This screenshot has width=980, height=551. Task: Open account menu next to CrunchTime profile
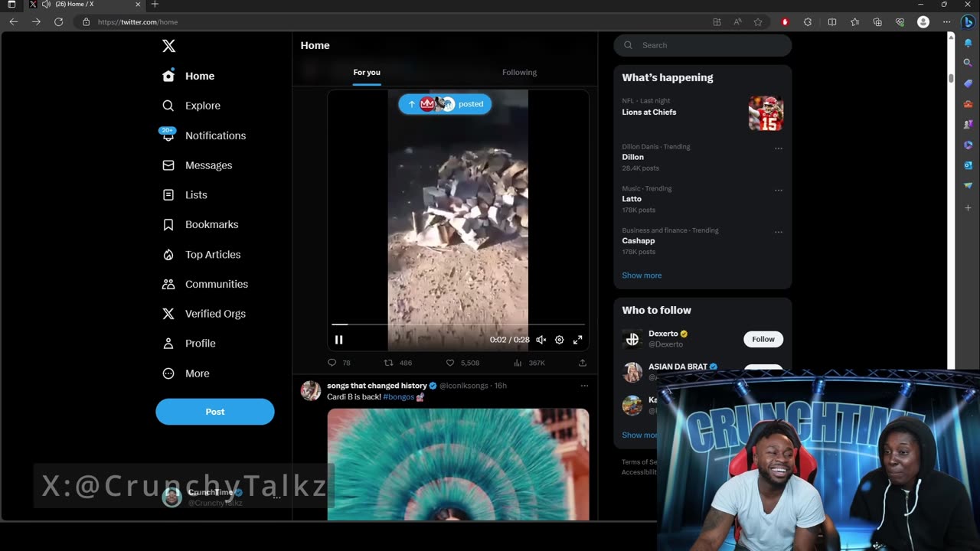(x=277, y=497)
